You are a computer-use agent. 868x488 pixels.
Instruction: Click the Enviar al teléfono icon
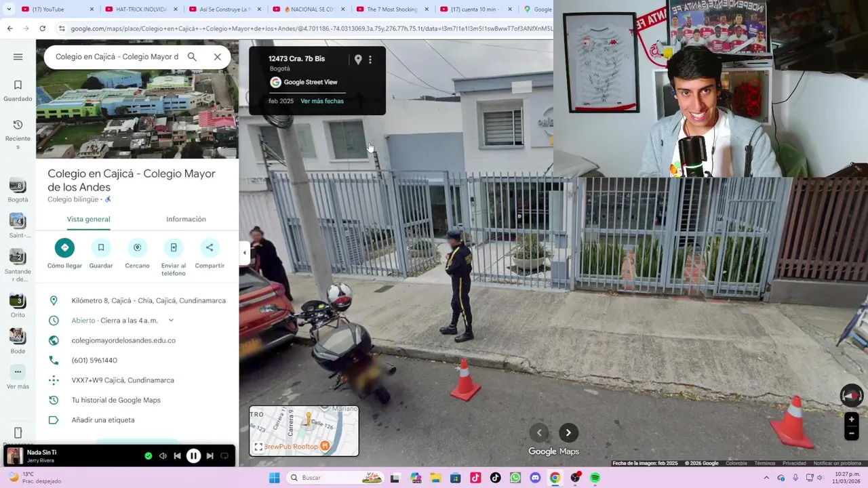(174, 247)
